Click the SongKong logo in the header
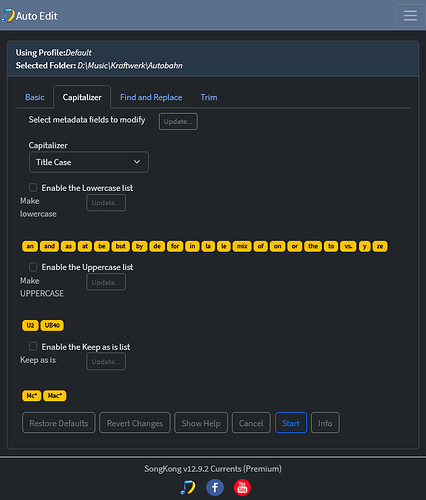426x500 pixels. [8, 16]
